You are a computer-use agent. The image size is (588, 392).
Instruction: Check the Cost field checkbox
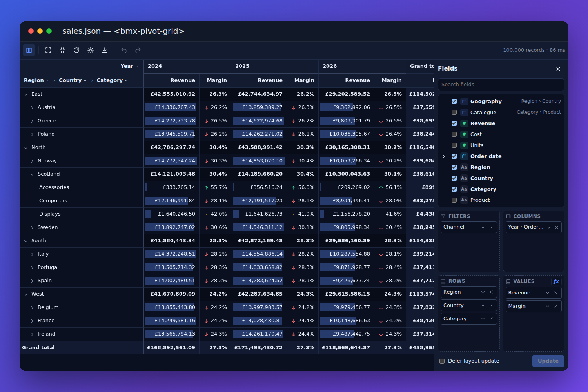tap(454, 134)
